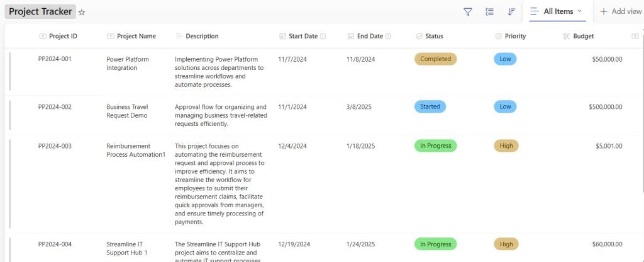Open the Status column header menu

tap(434, 36)
